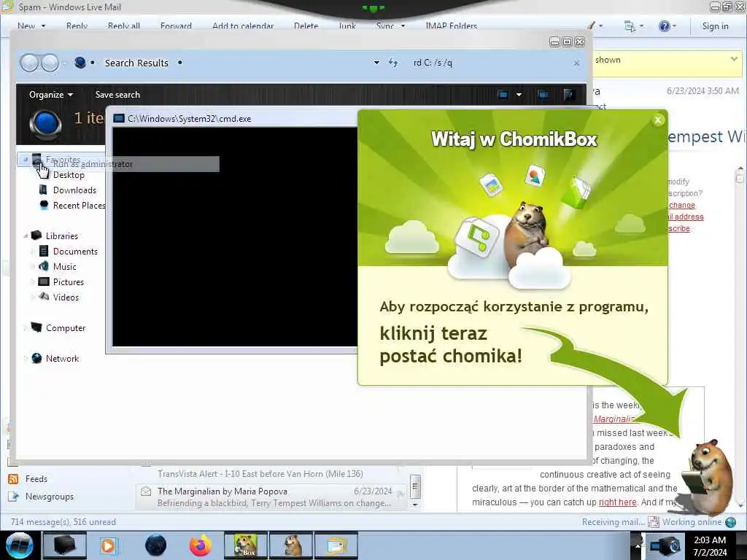Close the ChomikBox welcome popup

[x=658, y=120]
